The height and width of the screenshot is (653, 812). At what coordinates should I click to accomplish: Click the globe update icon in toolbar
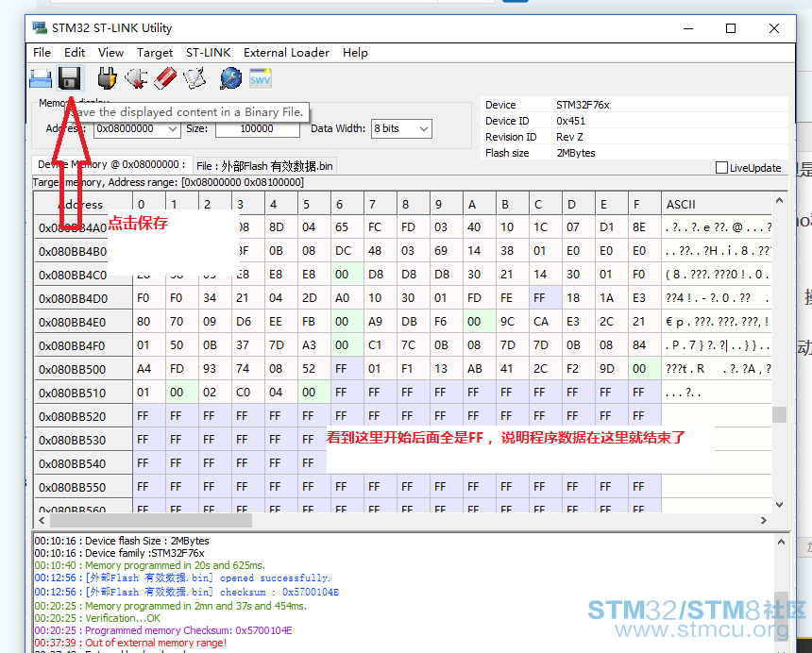tap(230, 78)
